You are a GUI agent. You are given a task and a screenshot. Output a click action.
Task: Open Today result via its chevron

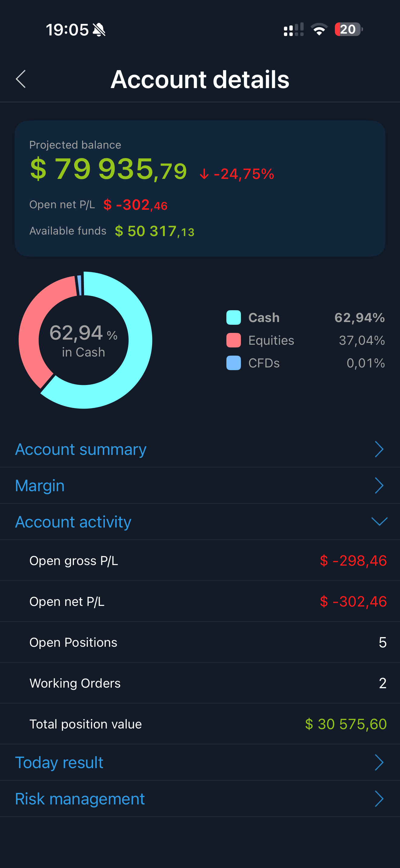(x=380, y=762)
